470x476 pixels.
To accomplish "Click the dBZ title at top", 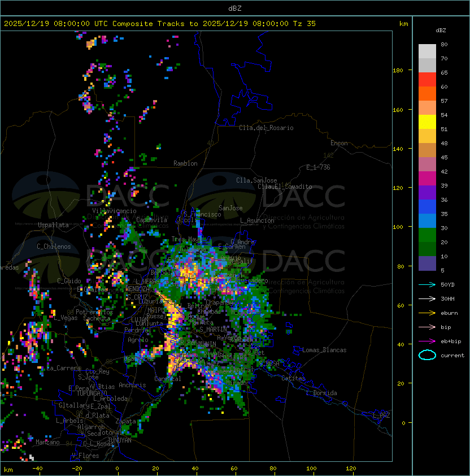I will (235, 8).
